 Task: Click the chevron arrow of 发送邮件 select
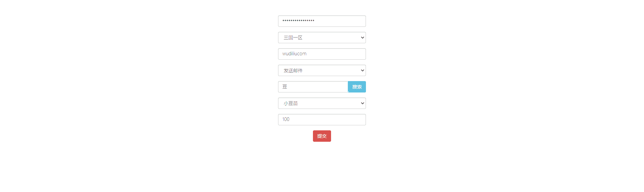pos(362,70)
